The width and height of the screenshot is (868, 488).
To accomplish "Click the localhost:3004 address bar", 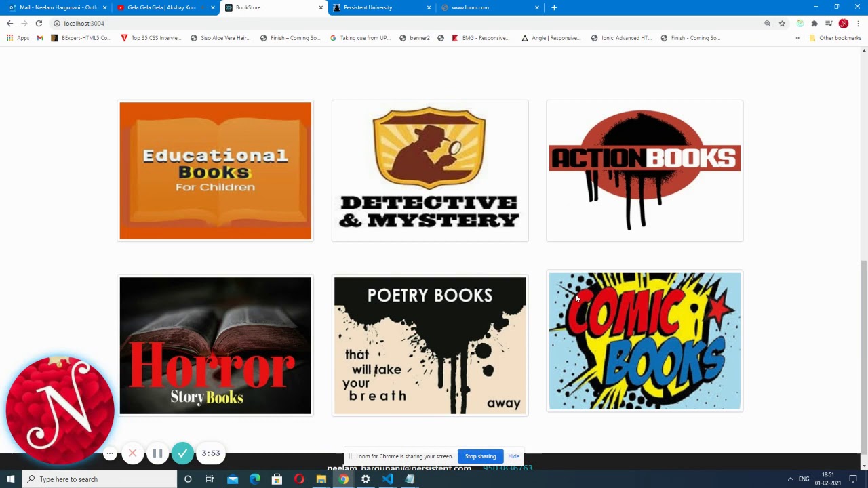I will [x=407, y=23].
